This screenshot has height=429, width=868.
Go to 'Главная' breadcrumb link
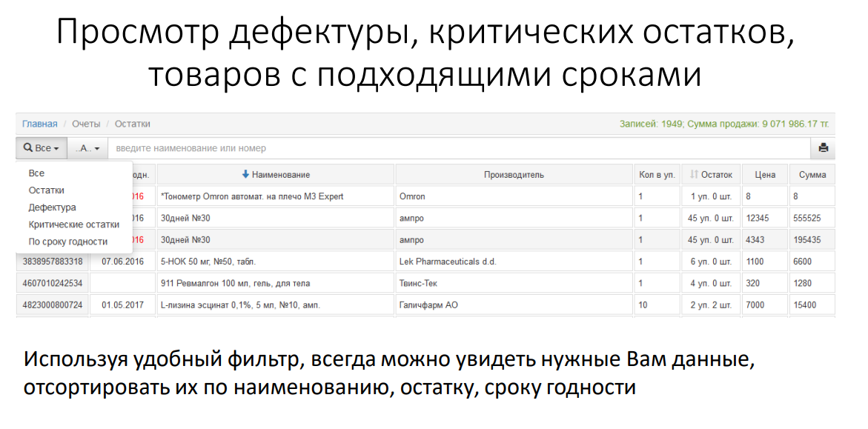click(x=39, y=124)
